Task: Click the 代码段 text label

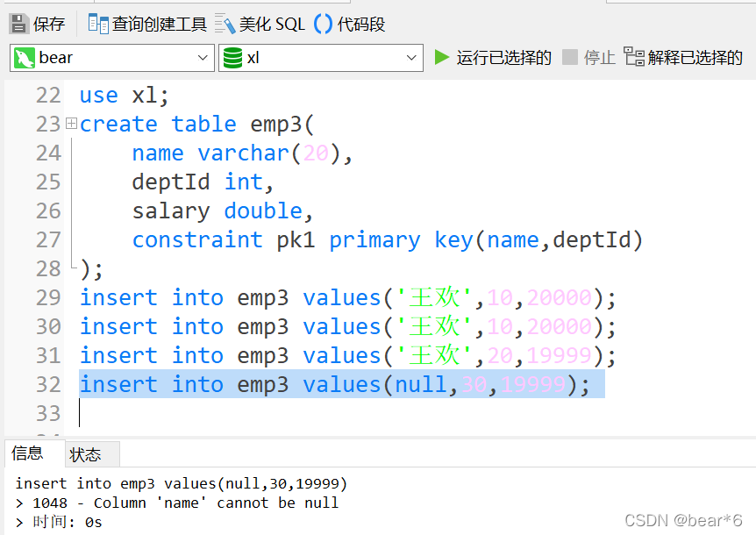Action: click(361, 24)
